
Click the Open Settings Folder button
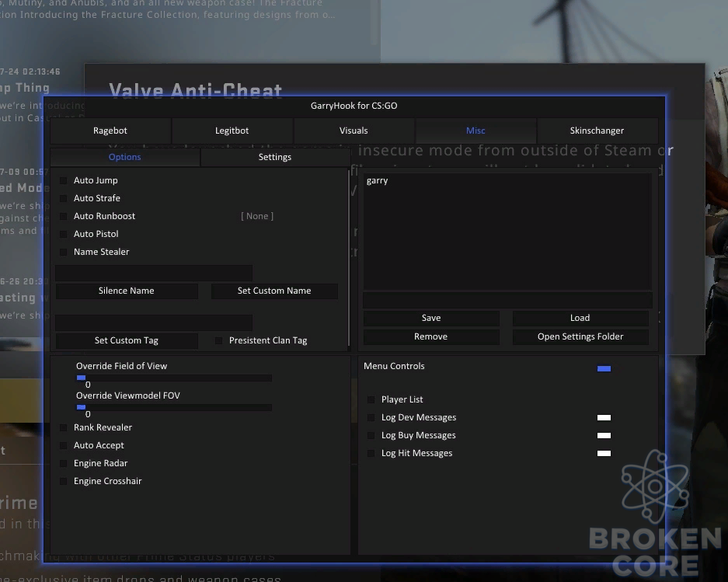coord(580,336)
